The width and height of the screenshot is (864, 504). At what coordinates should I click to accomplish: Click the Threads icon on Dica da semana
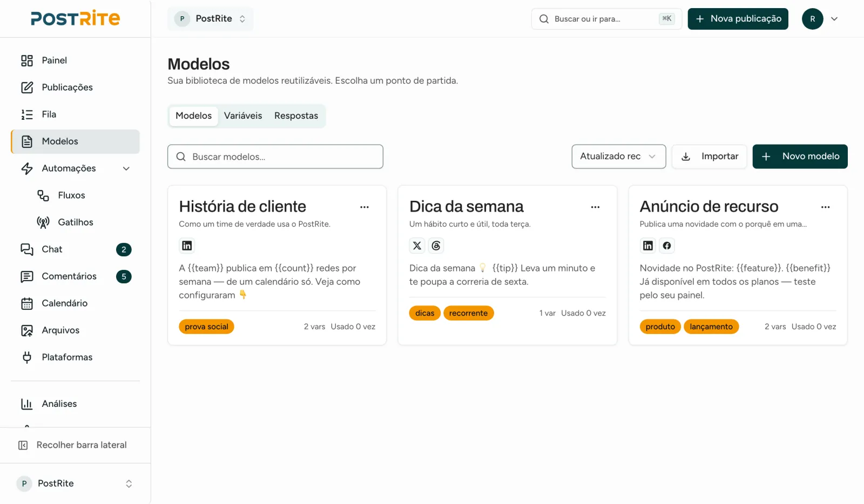click(436, 246)
